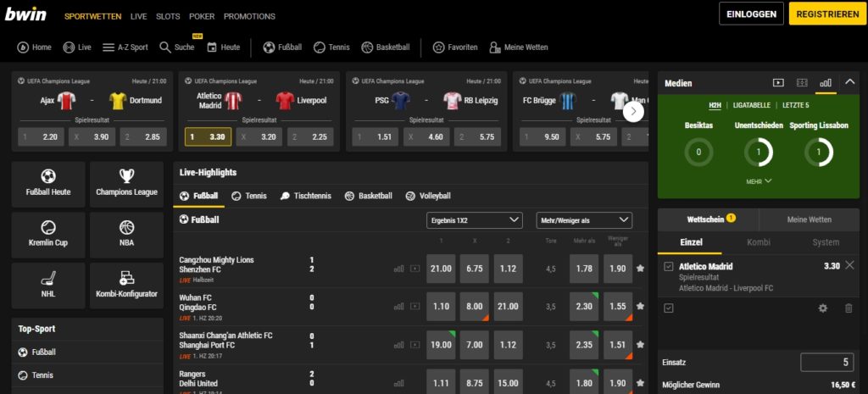Toggle the select-all checkbox in bet slip
The image size is (868, 394).
tap(669, 308)
